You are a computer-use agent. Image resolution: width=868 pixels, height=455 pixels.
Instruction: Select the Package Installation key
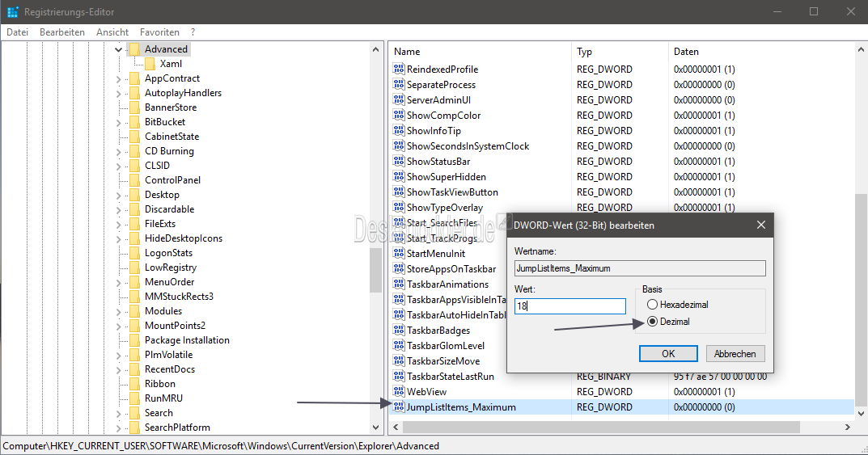click(x=187, y=340)
